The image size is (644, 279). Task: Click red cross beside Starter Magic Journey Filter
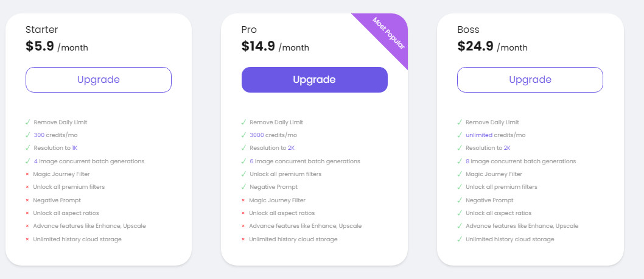27,174
